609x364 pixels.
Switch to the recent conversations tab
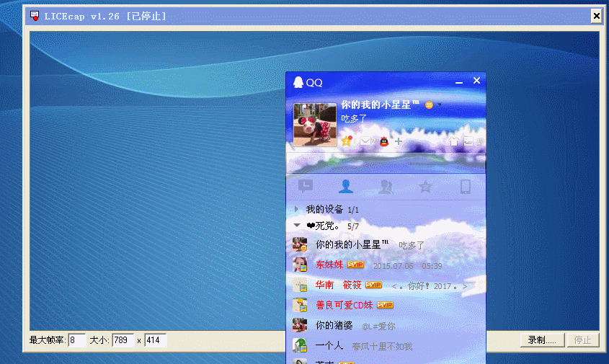(306, 187)
